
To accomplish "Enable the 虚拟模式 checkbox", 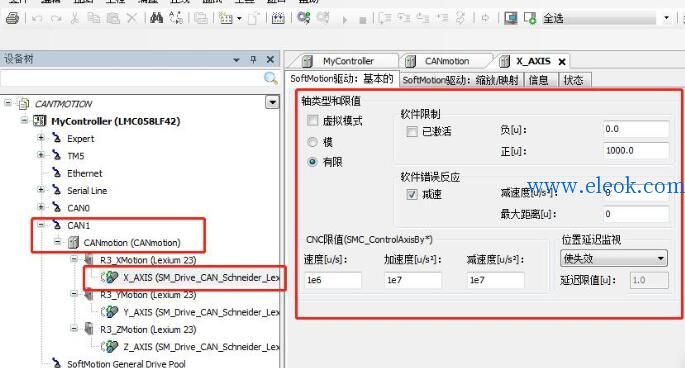I will [x=312, y=120].
